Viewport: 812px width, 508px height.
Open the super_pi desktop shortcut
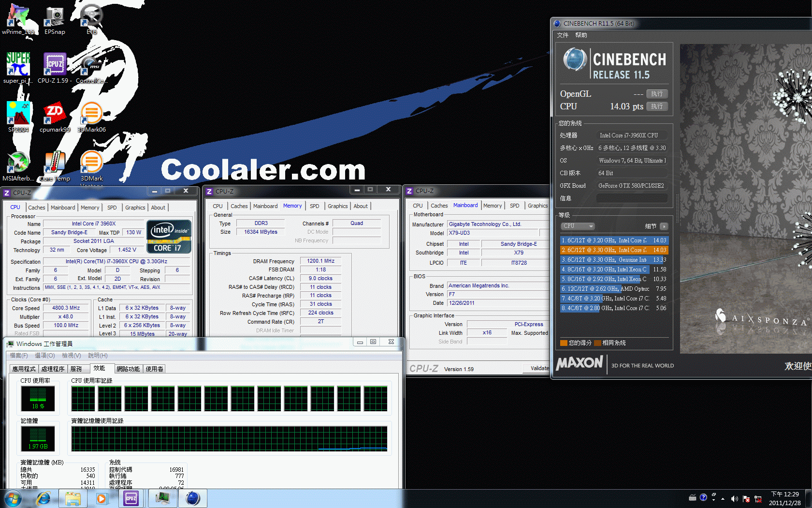point(18,68)
